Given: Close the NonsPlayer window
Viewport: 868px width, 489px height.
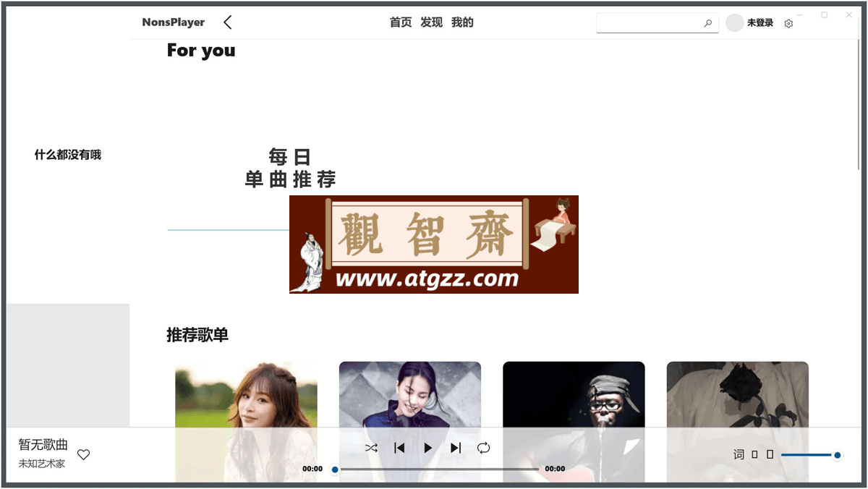Looking at the screenshot, I should coord(849,14).
